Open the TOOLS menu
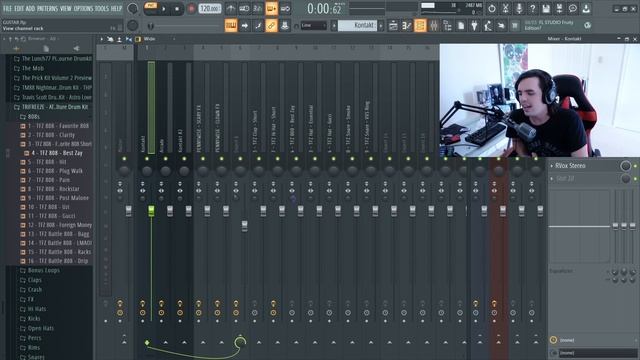This screenshot has height=360, width=640. click(102, 8)
